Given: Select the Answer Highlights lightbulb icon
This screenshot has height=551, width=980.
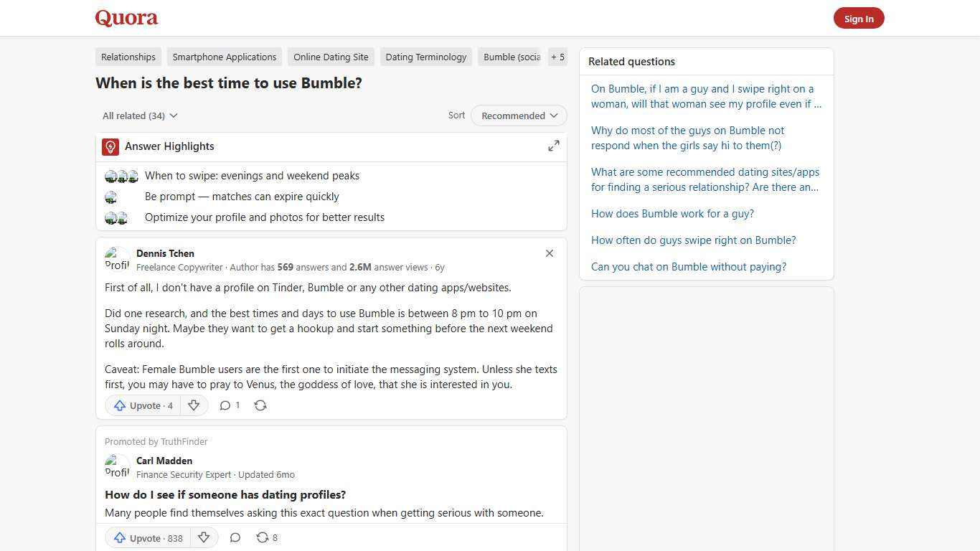Looking at the screenshot, I should 110,146.
